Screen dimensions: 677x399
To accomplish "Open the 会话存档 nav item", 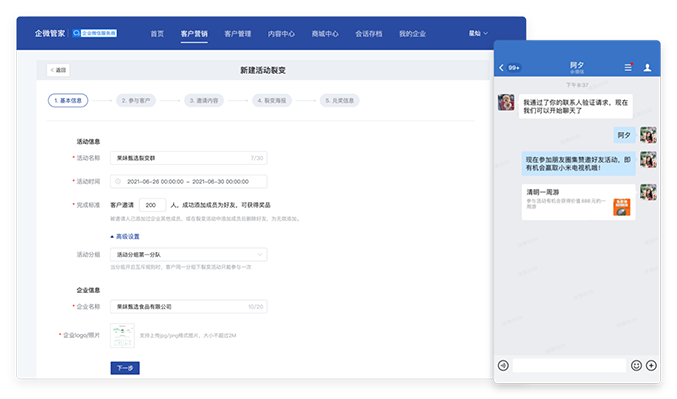I will click(x=369, y=34).
